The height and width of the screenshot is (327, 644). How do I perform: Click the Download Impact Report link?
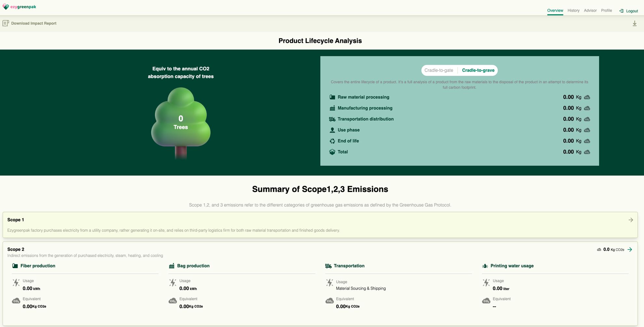34,23
